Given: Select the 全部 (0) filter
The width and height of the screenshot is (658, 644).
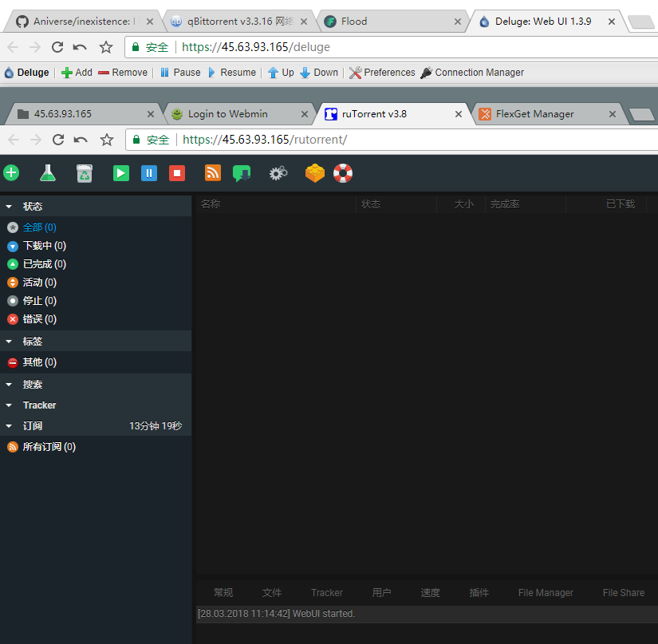Looking at the screenshot, I should (32, 227).
